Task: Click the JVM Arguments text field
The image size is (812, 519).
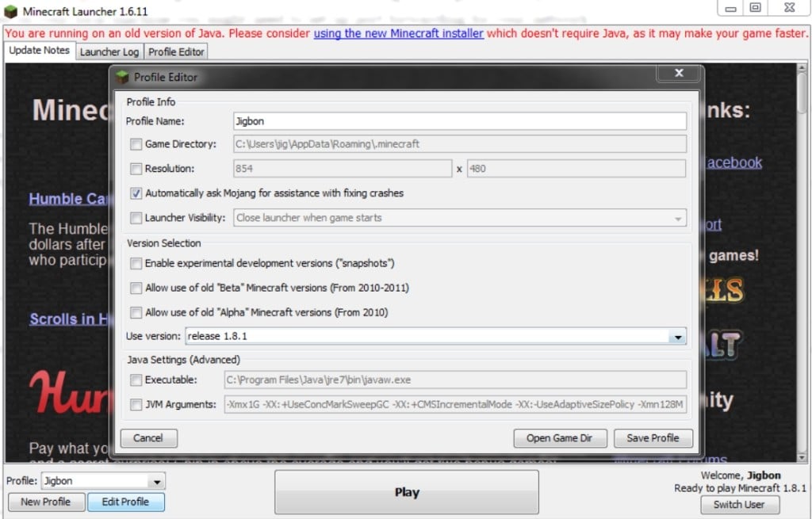Action: pos(455,405)
